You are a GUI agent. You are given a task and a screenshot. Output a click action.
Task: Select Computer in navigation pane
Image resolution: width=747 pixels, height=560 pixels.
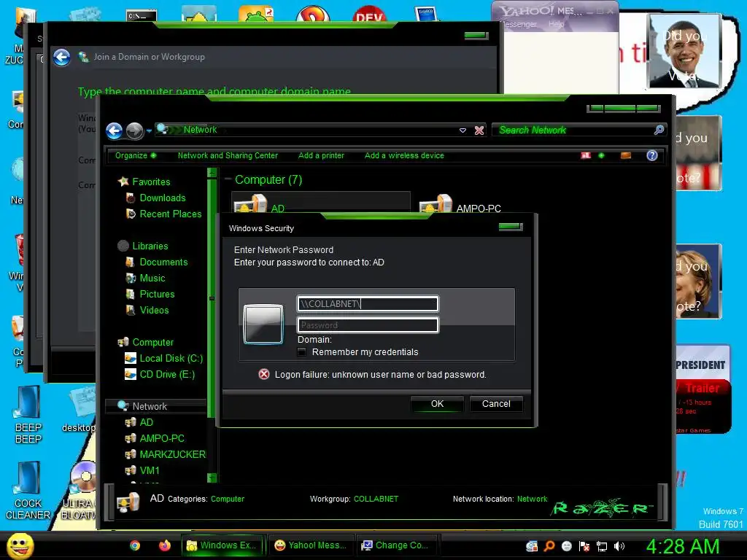pos(152,343)
